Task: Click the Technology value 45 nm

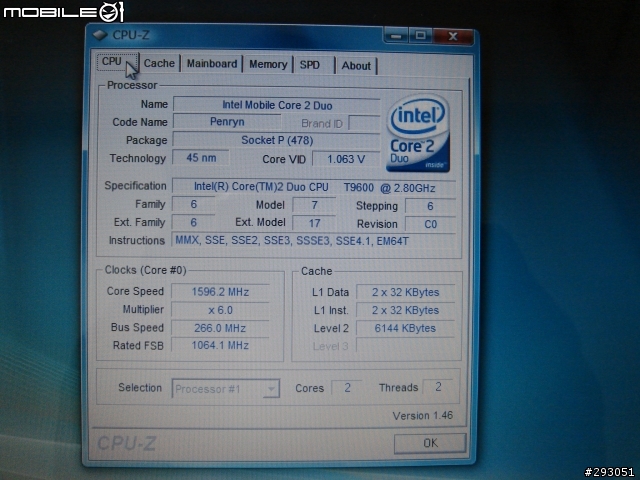Action: pos(201,158)
